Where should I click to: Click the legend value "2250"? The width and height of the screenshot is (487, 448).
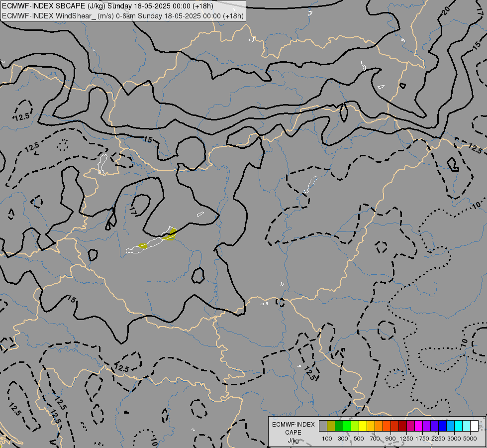[439, 439]
